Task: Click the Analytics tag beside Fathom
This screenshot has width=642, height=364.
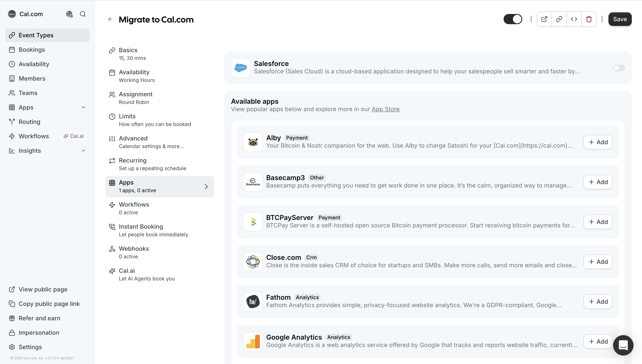Action: point(307,297)
